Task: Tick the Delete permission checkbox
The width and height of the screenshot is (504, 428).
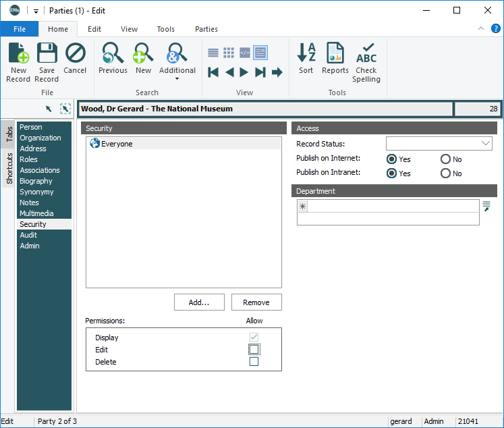Action: click(254, 361)
